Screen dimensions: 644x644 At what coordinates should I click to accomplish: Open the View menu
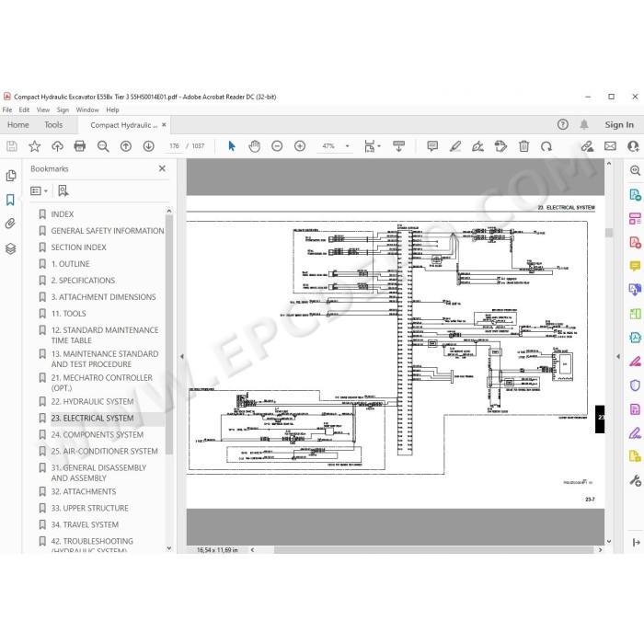(42, 110)
